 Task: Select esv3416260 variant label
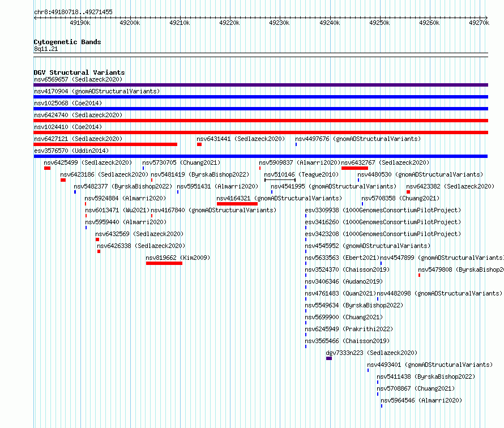coord(383,222)
